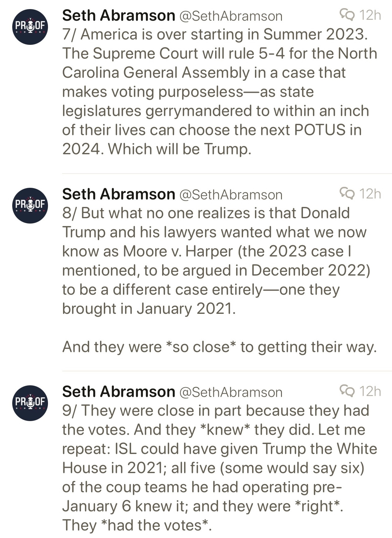Screen dimensions: 392x538
Task: View thread via bubbles icon on tweet 9/
Action: pos(347,391)
